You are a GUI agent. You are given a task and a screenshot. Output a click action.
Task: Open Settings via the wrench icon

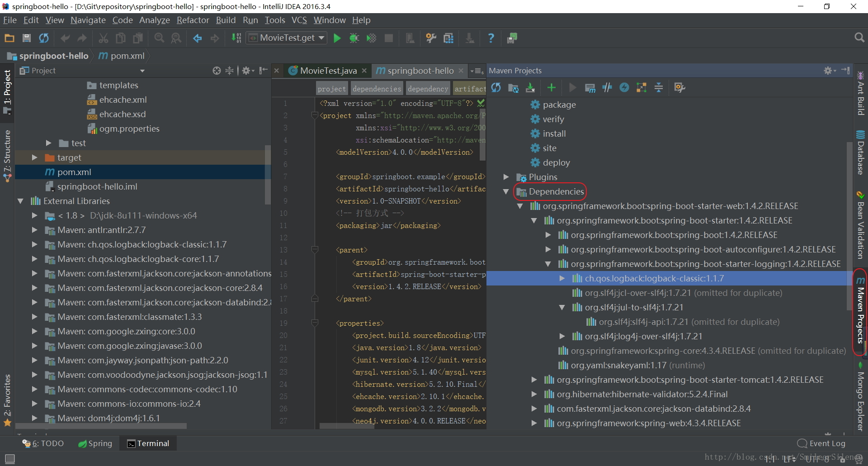click(x=431, y=38)
